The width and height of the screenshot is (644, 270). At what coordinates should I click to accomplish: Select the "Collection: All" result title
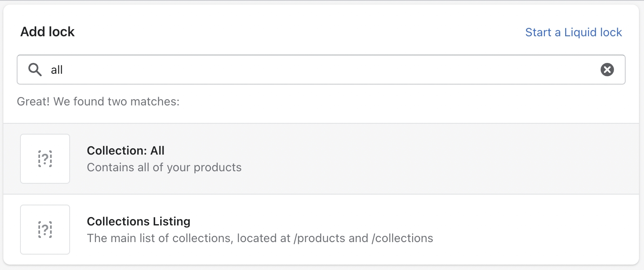[126, 150]
